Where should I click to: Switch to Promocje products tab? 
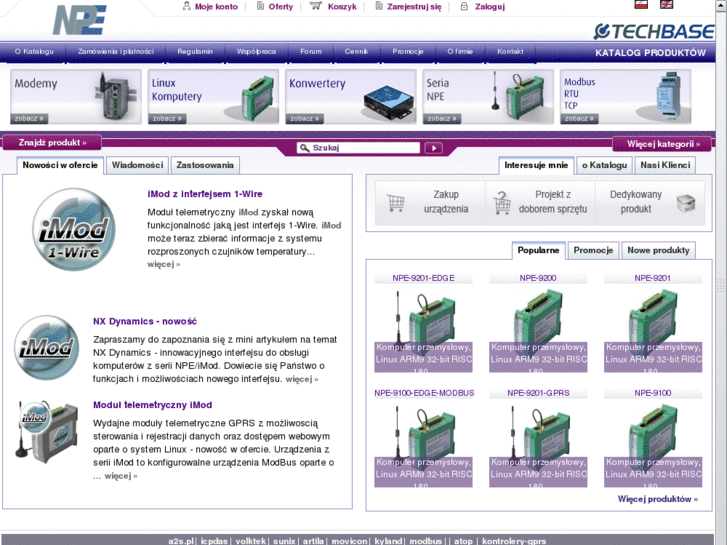(x=593, y=250)
